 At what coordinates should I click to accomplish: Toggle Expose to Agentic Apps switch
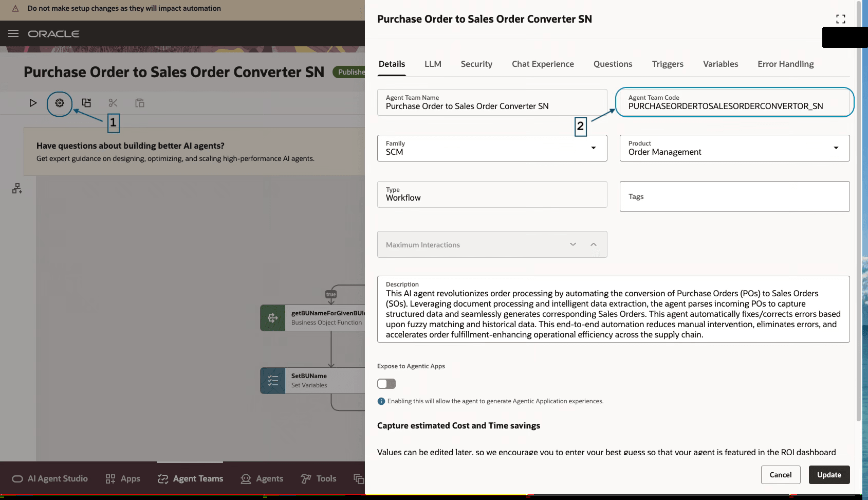pyautogui.click(x=386, y=384)
